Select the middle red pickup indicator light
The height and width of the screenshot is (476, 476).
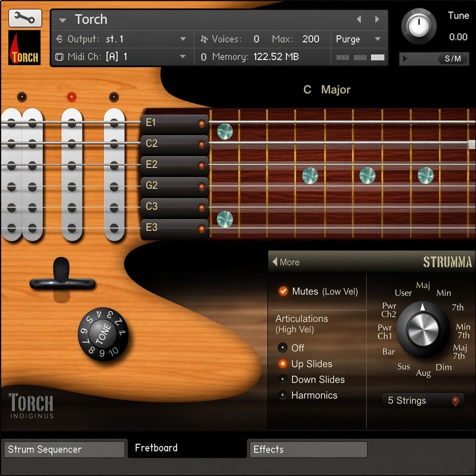point(71,97)
